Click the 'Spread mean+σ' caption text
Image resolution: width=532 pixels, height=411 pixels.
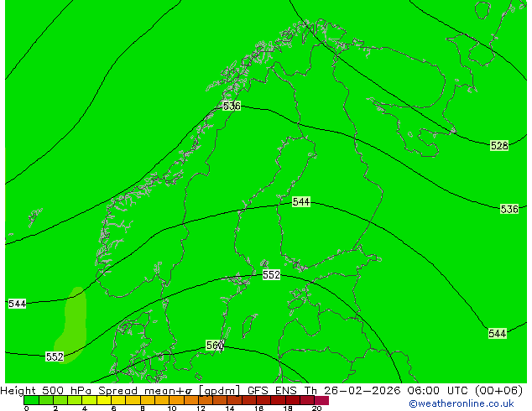tap(145, 391)
